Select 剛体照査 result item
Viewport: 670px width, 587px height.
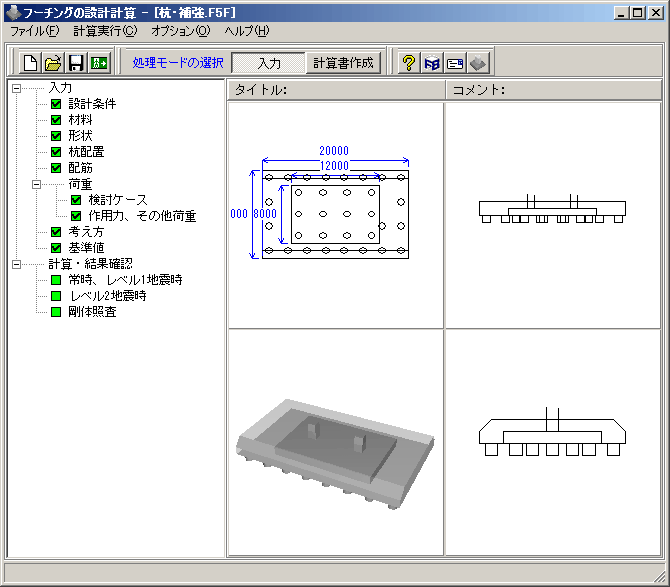92,312
